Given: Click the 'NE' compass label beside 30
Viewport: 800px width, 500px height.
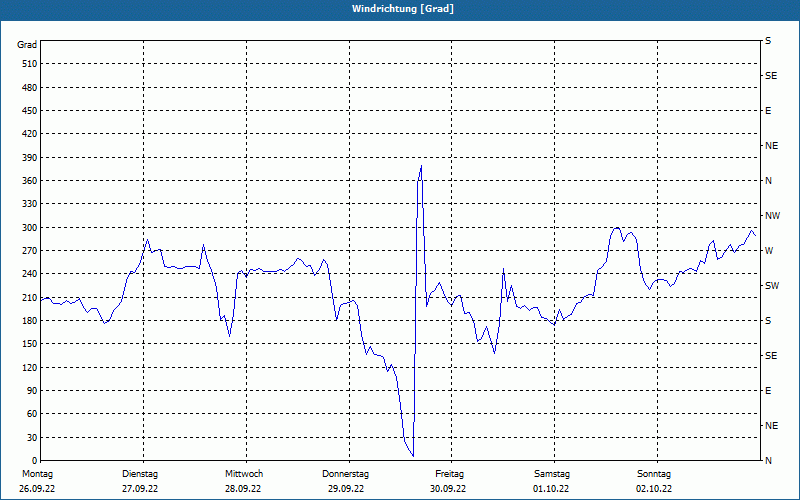Looking at the screenshot, I should (x=771, y=426).
